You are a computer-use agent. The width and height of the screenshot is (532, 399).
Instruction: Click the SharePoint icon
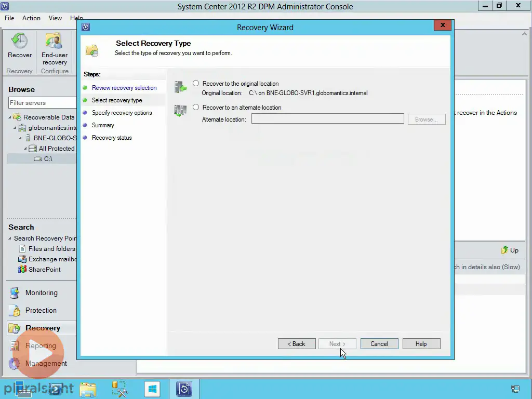point(22,270)
